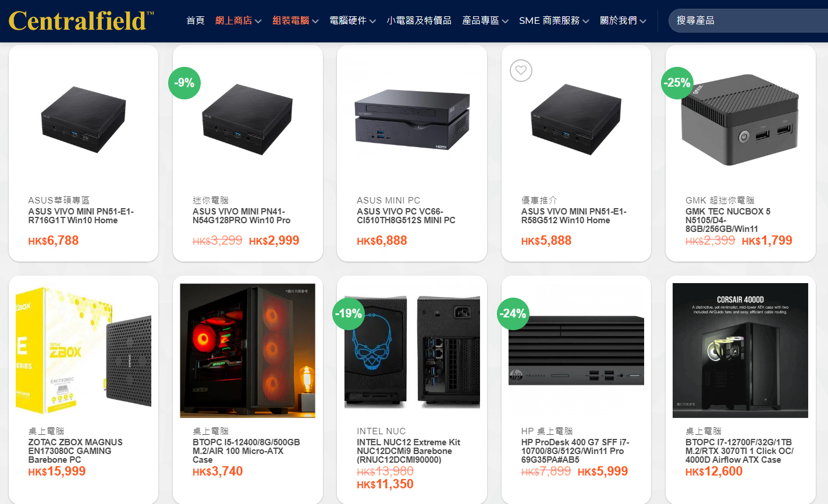Click the wishlist heart on ASUS PN51-E1-R58G512
Image resolution: width=828 pixels, height=504 pixels.
521,71
